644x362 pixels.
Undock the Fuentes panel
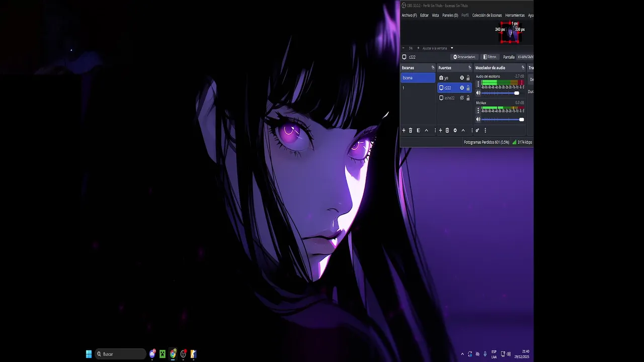pos(470,68)
